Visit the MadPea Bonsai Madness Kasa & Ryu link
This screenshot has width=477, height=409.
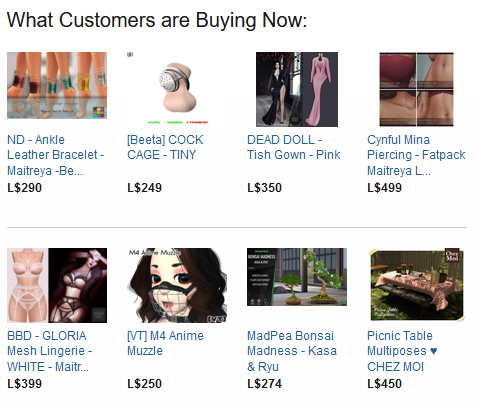292,351
